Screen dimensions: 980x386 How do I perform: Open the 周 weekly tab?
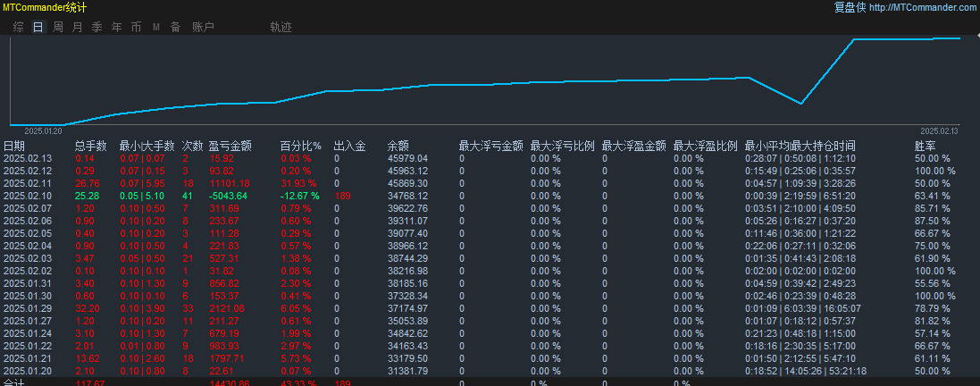coord(58,27)
